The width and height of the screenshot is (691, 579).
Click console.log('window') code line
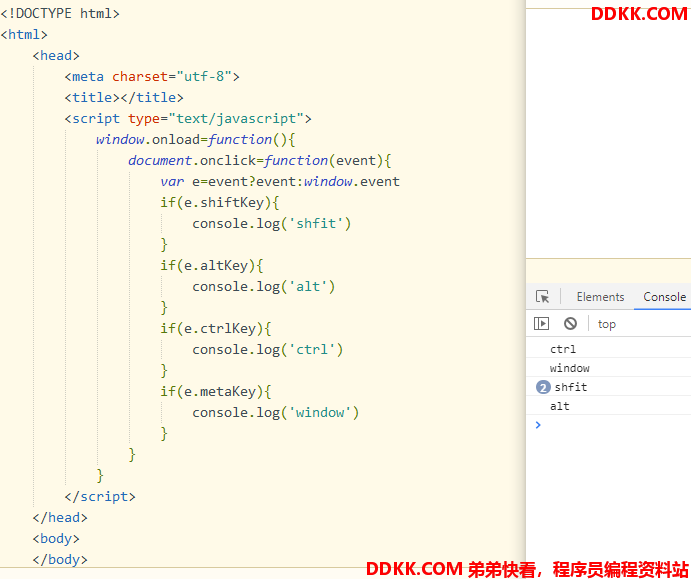275,413
